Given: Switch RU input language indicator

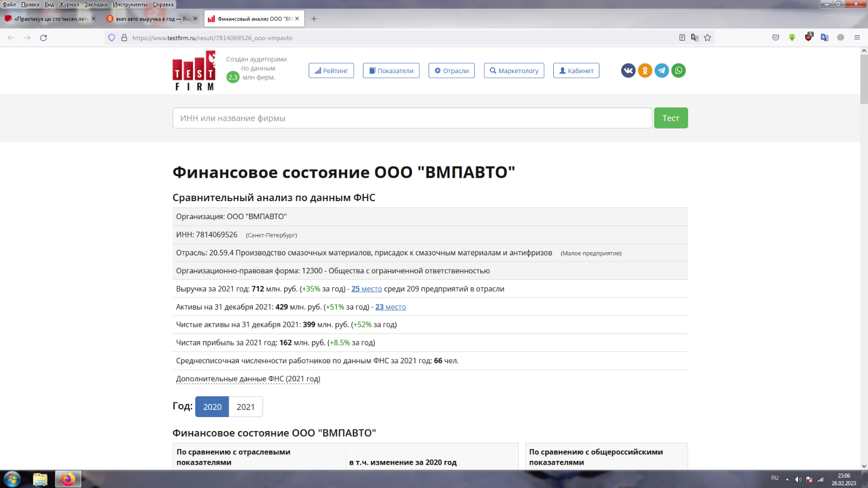Looking at the screenshot, I should point(775,478).
